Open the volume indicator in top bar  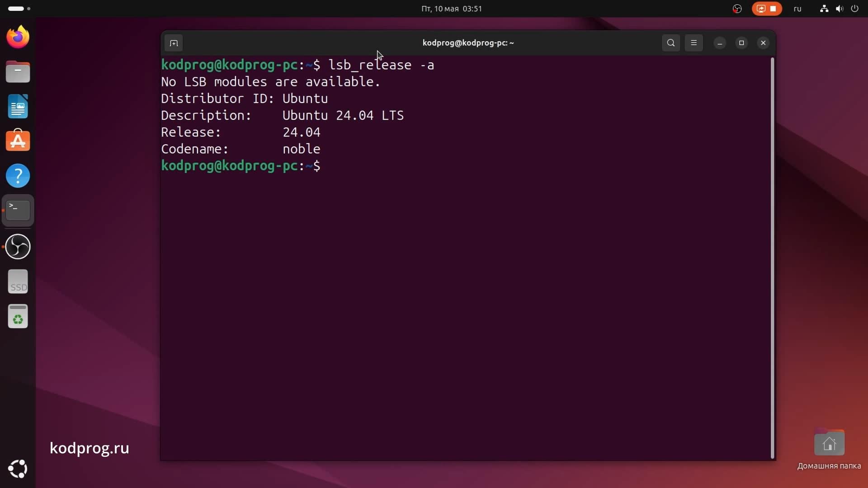click(840, 9)
